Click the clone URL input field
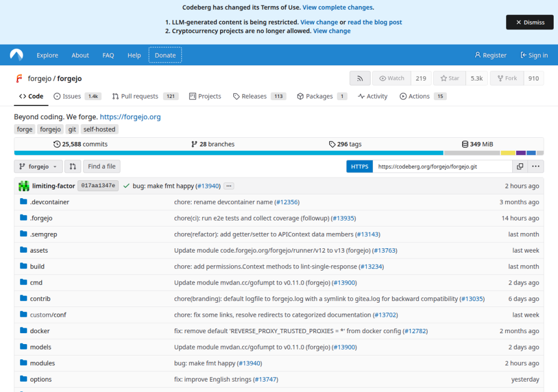Image resolution: width=558 pixels, height=392 pixels. [442, 167]
